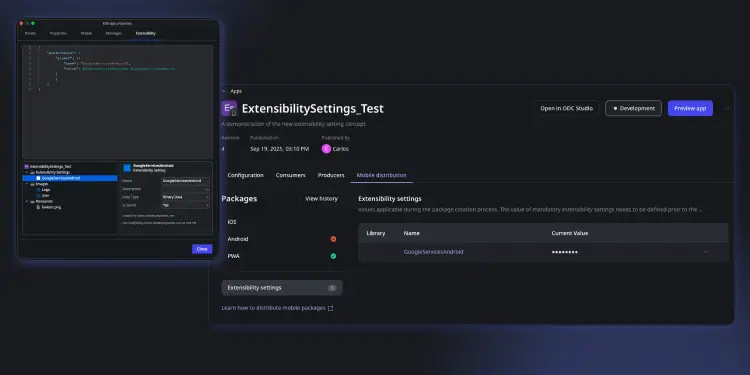Click the white file icon on selected GoogleServicesAndroid tree row
This screenshot has height=375, width=750.
point(38,178)
